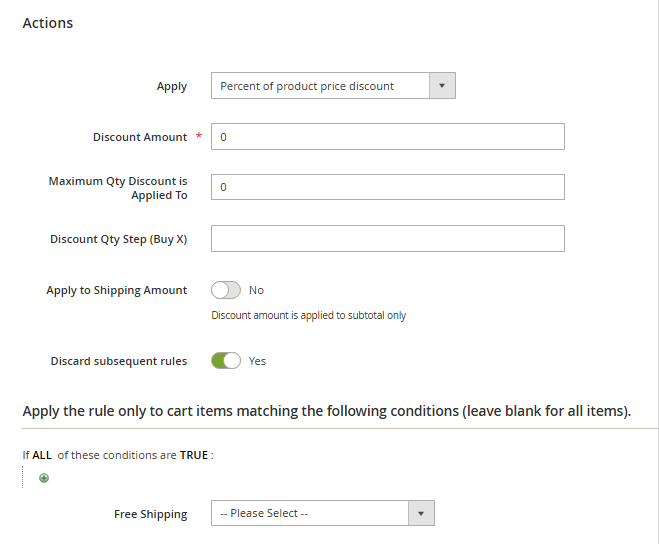The image size is (659, 544).
Task: Click 'Discount Qty Step (Buy X)' label
Action: click(x=119, y=239)
